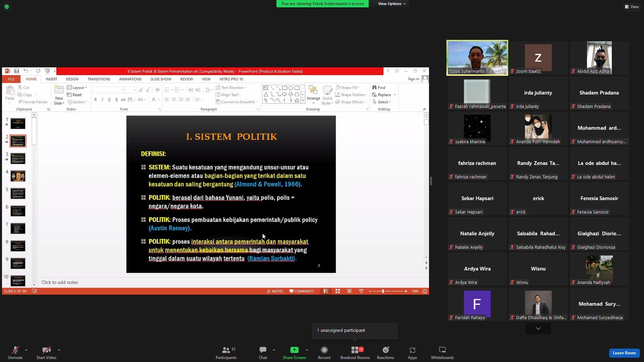
Task: Open the Shape Effects dropdown
Action: [351, 102]
